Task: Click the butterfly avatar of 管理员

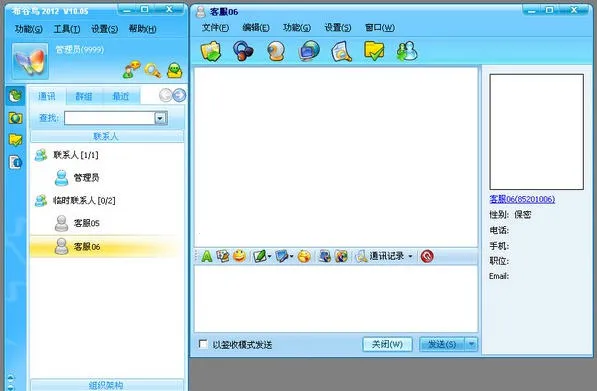Action: [x=30, y=61]
